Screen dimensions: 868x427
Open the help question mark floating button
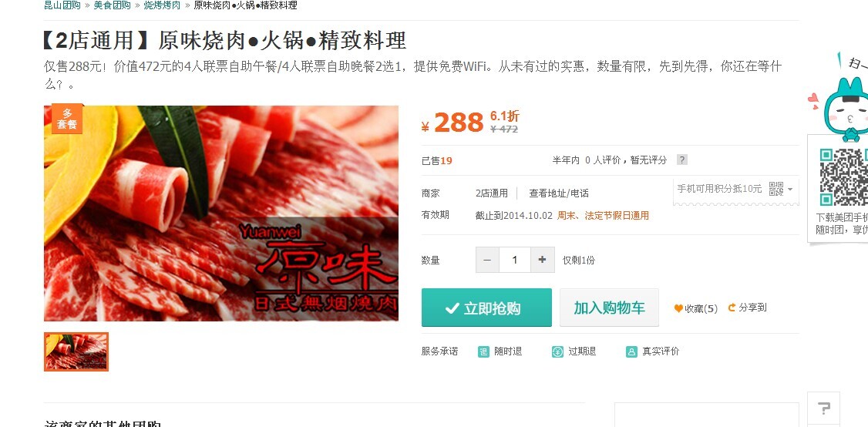tap(824, 409)
